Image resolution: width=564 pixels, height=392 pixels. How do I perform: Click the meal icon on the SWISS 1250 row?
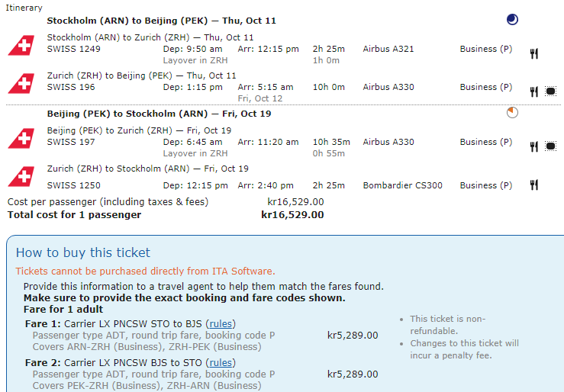pyautogui.click(x=534, y=185)
